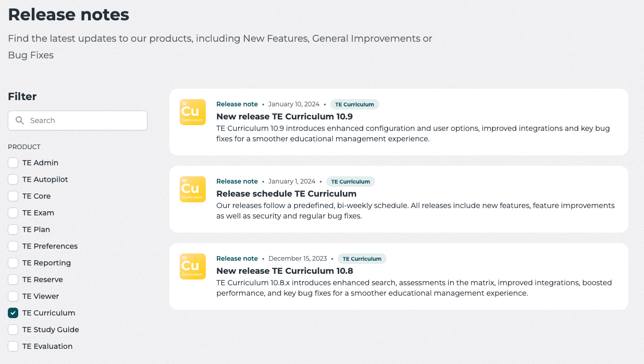
Task: Open New release TE Curriculum 10.8 title
Action: click(284, 271)
